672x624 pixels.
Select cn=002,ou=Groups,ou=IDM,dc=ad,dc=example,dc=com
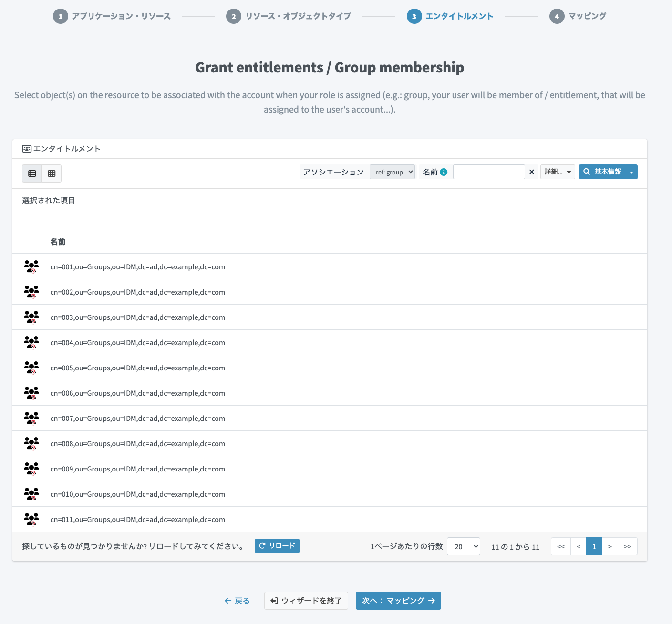click(138, 292)
